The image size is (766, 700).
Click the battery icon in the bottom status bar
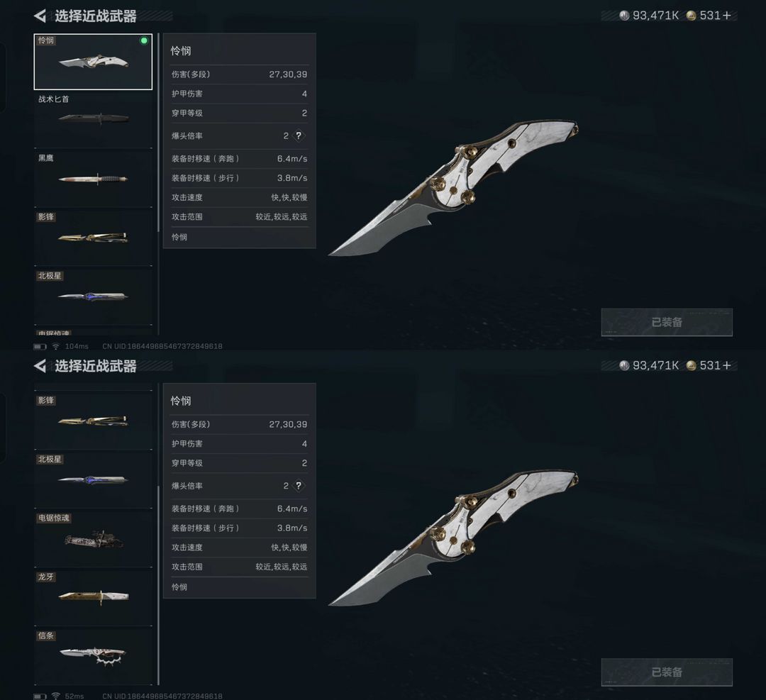click(x=40, y=696)
